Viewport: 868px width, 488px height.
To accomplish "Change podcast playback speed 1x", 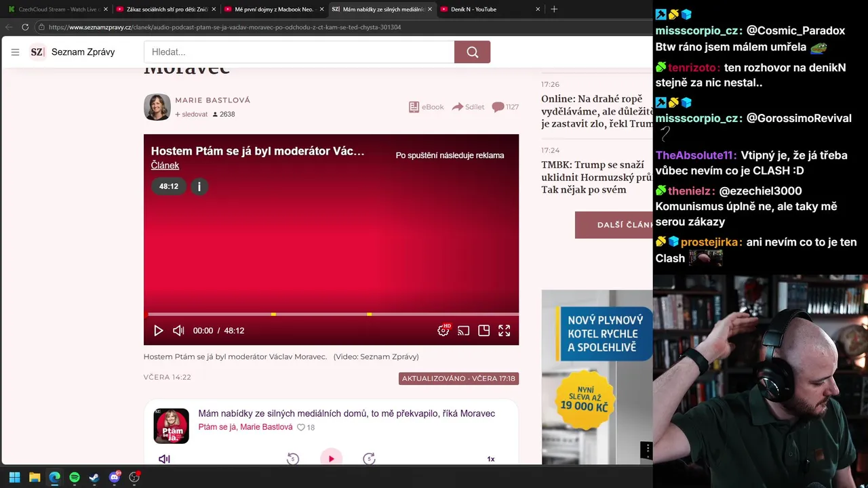I will click(491, 459).
